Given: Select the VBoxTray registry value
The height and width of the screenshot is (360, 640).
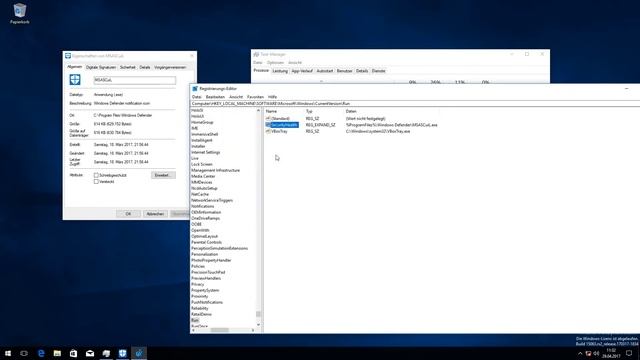Looking at the screenshot, I should click(x=279, y=131).
